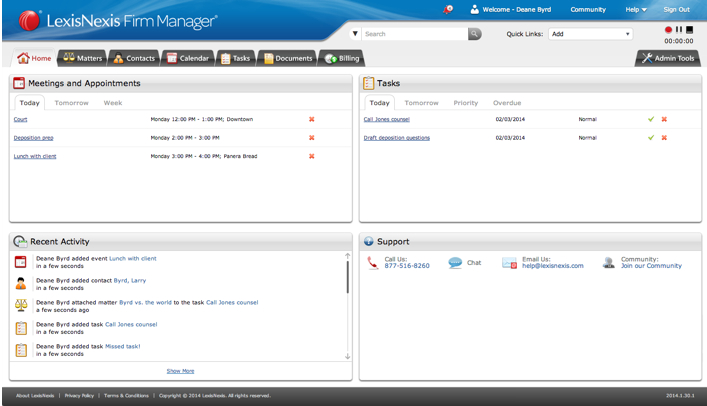Click the Meetings and Appointments calendar icon

click(x=19, y=83)
